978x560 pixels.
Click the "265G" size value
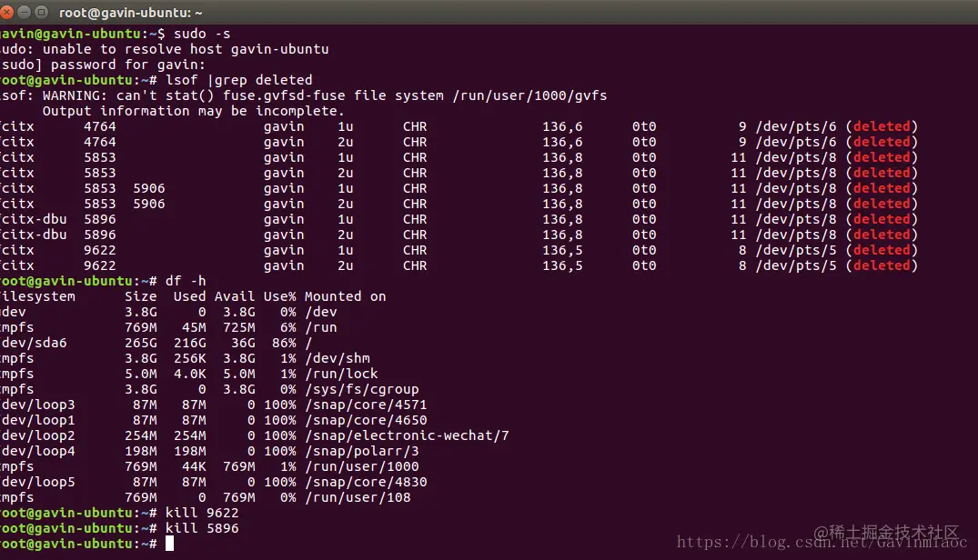pyautogui.click(x=140, y=344)
